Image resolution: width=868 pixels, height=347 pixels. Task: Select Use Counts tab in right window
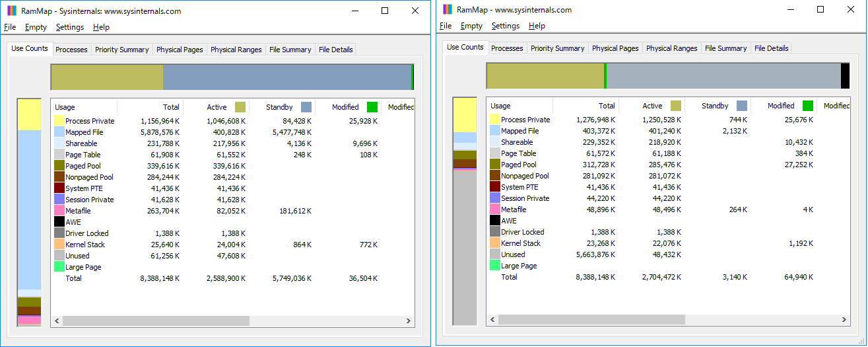[465, 47]
